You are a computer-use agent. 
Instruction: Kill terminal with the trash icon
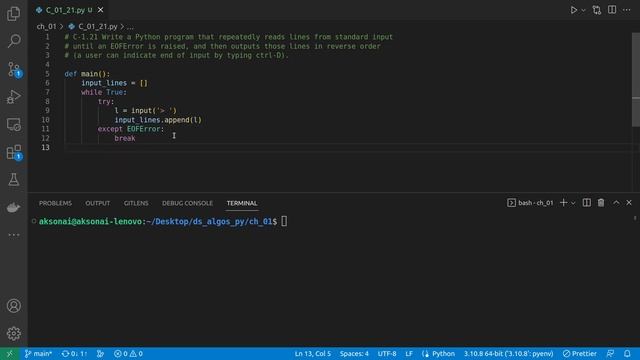[x=601, y=202]
